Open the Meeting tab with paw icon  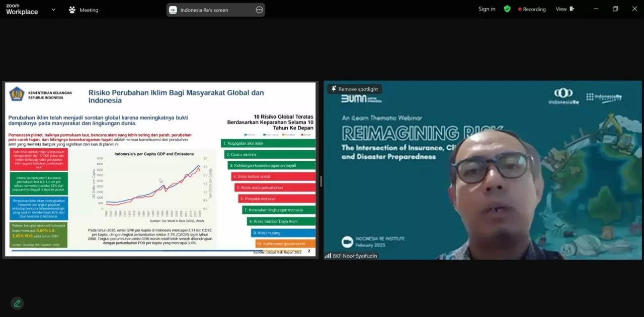[x=84, y=10]
